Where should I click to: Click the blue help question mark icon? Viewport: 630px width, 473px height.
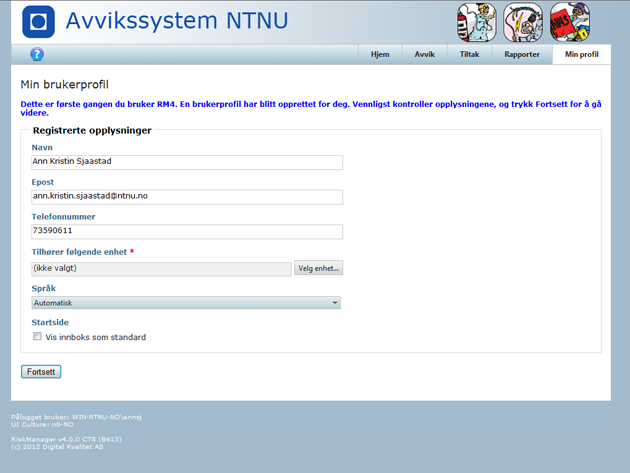pos(37,54)
